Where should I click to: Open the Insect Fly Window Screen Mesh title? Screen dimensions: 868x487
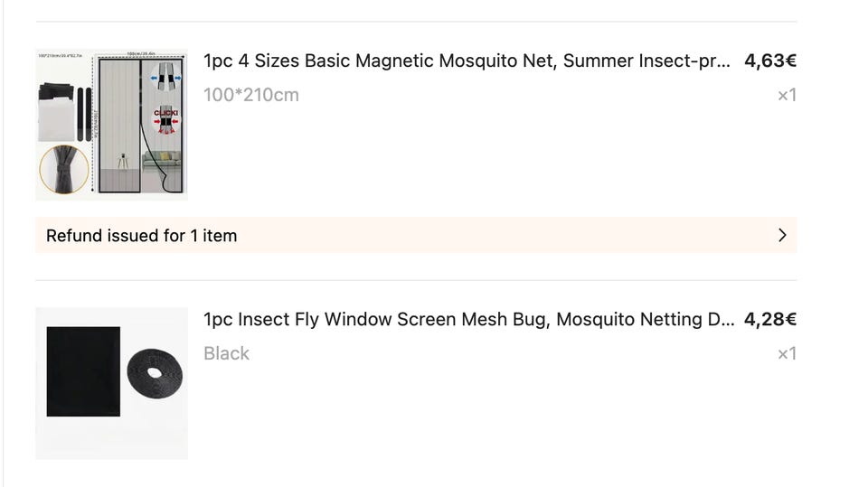click(x=468, y=320)
